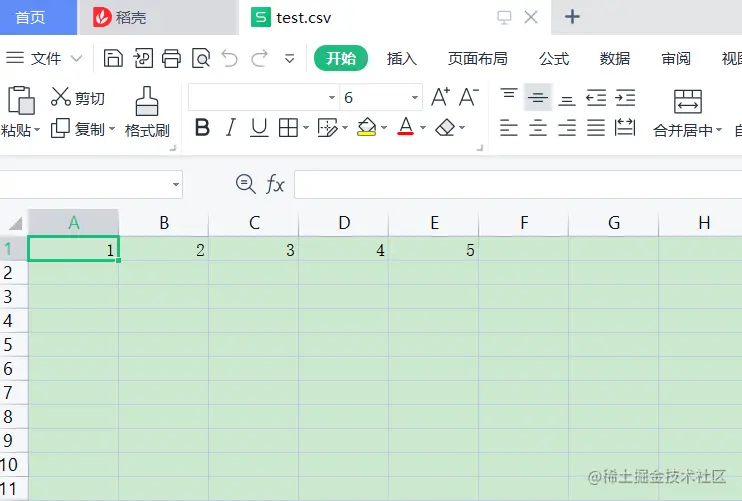This screenshot has height=501, width=742.
Task: Center text horizontally
Action: pyautogui.click(x=538, y=128)
